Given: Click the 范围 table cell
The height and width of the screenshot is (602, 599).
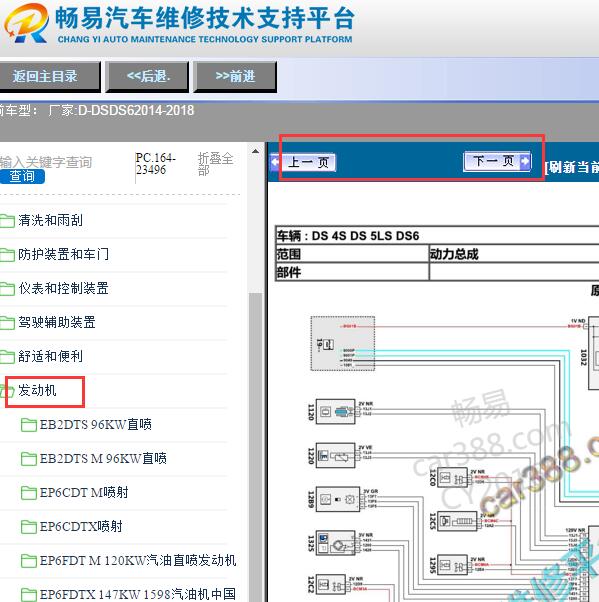Looking at the screenshot, I should (352, 254).
